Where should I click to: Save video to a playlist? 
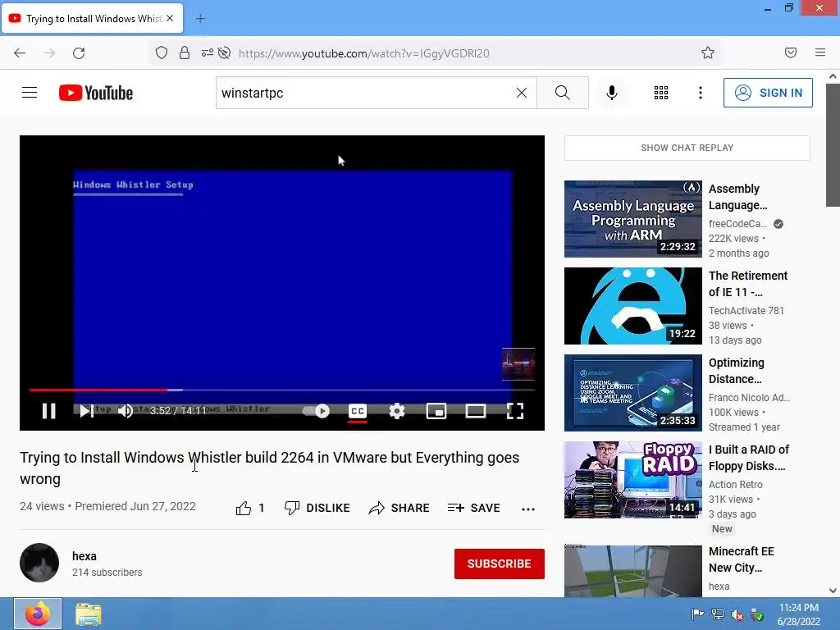(x=473, y=508)
